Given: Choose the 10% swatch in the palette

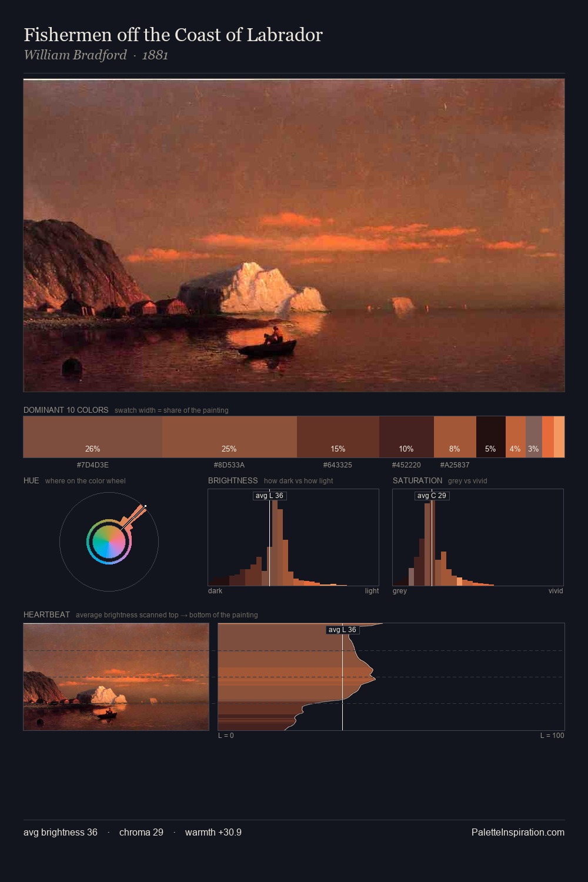Looking at the screenshot, I should 406,437.
